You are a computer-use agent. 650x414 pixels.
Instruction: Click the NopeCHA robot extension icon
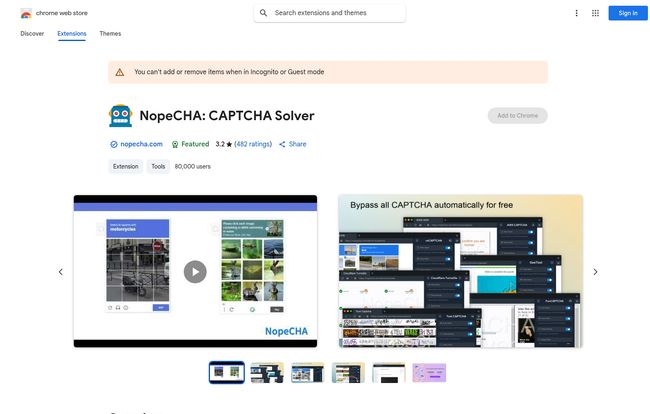coord(121,116)
